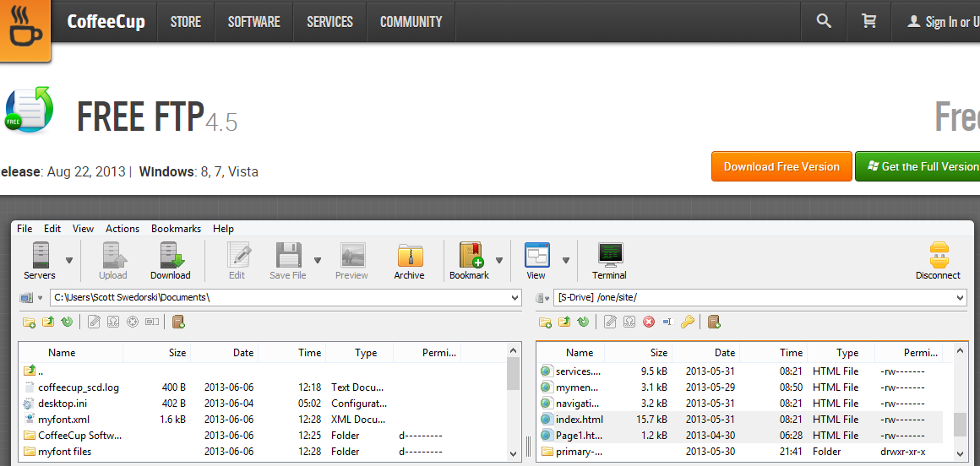Image resolution: width=980 pixels, height=466 pixels.
Task: Click the Upload toolbar icon
Action: click(113, 261)
